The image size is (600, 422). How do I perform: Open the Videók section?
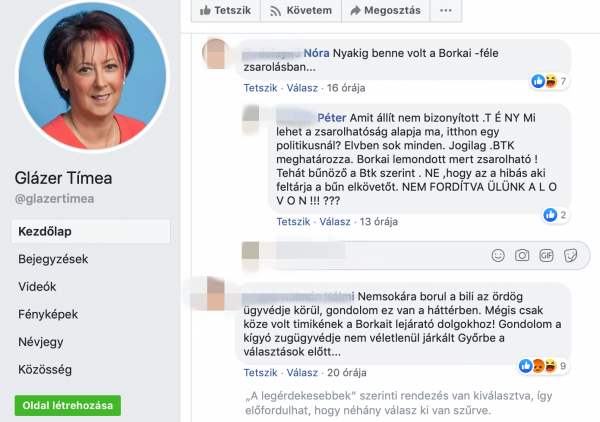(37, 287)
